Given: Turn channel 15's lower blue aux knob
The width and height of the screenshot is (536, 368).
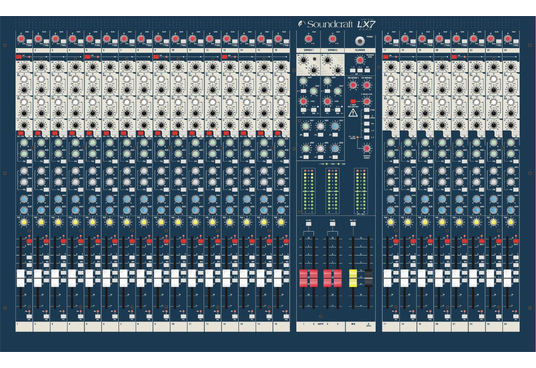Looking at the screenshot, I should [x=264, y=210].
